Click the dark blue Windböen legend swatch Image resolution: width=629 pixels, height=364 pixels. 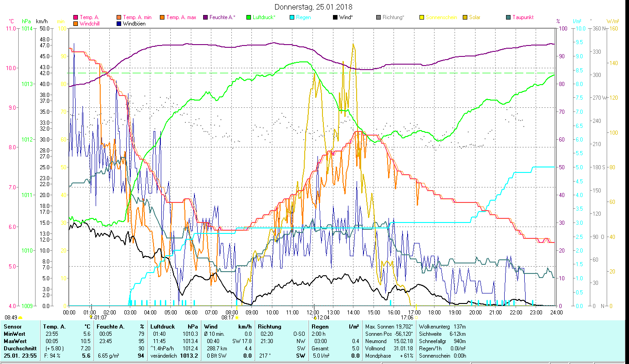[x=119, y=24]
